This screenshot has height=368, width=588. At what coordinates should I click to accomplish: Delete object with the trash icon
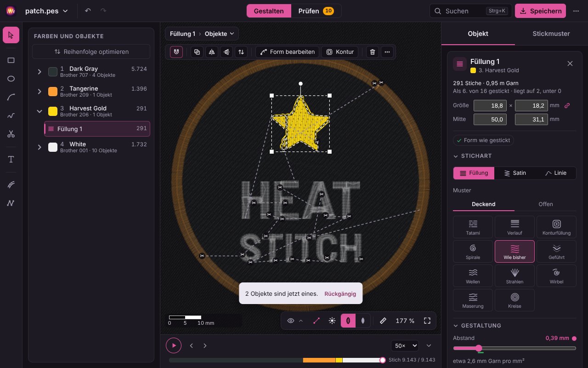373,52
